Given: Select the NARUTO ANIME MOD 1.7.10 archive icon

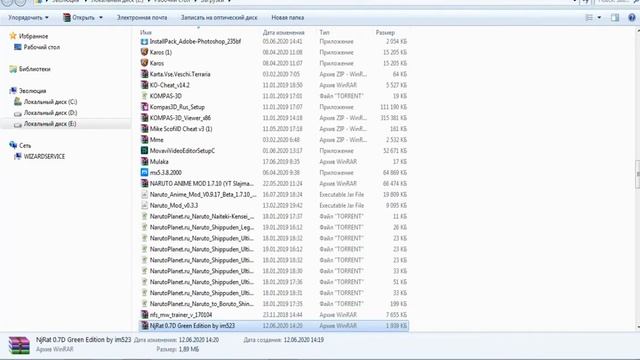Looking at the screenshot, I should click(144, 184).
